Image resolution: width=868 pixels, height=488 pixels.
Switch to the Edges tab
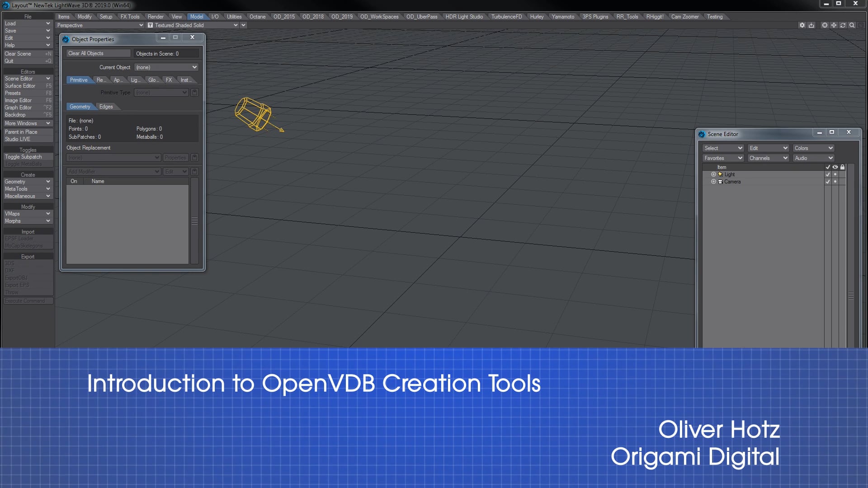pyautogui.click(x=106, y=107)
